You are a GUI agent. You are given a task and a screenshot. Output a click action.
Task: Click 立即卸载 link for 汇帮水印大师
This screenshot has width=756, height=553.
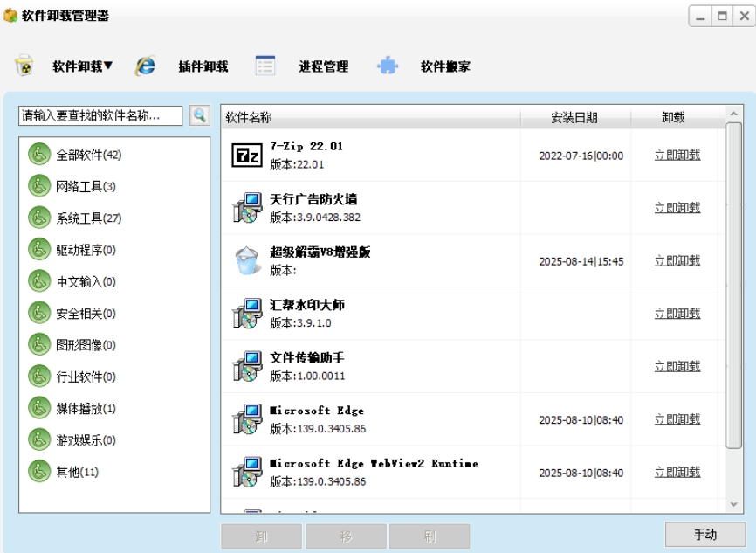coord(677,313)
